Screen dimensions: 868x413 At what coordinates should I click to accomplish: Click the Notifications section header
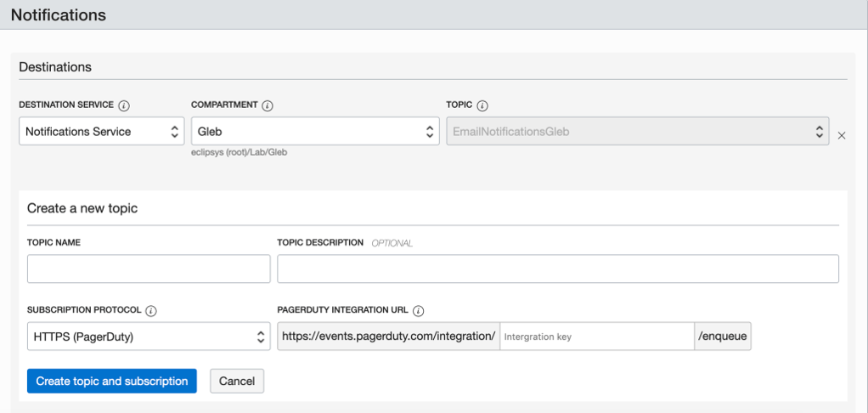point(59,15)
